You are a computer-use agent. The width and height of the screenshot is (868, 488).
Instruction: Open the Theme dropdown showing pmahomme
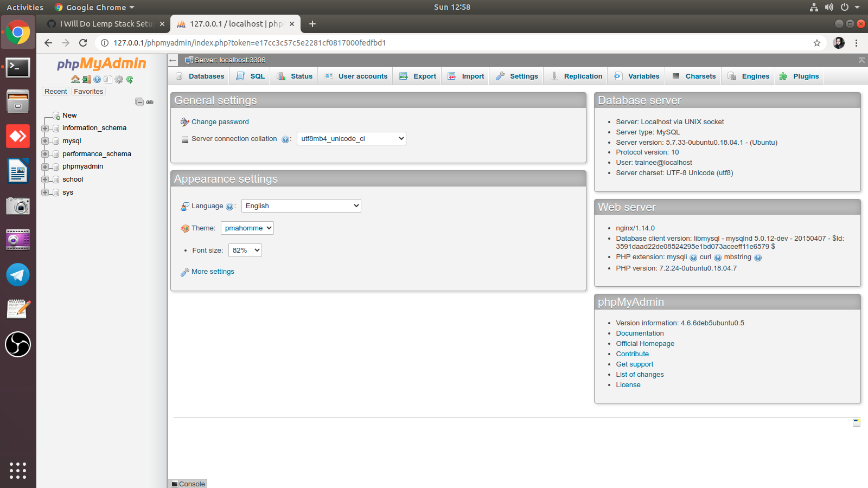pos(247,228)
